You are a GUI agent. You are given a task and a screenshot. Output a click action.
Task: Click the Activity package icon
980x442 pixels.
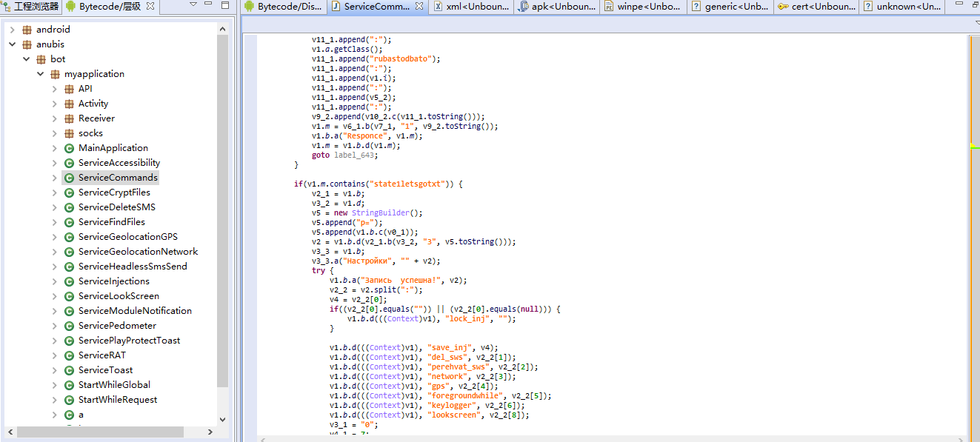(x=70, y=104)
